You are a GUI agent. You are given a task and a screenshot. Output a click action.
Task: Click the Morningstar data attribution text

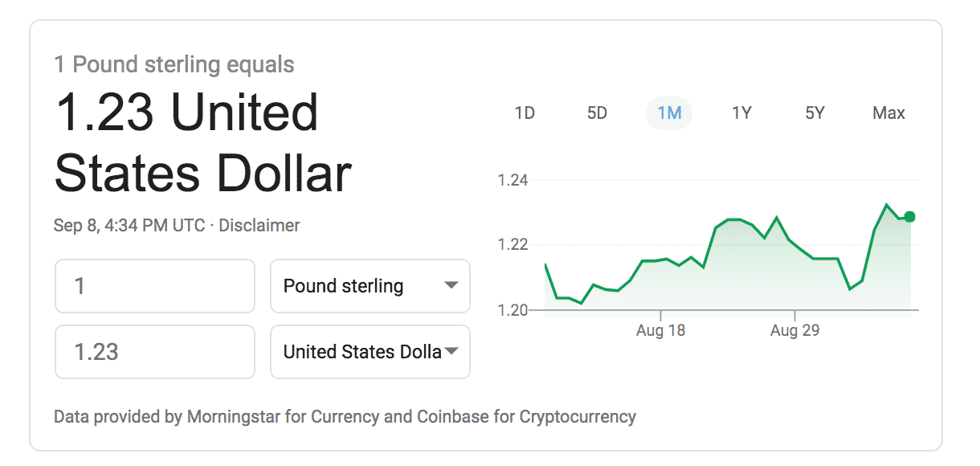tap(345, 417)
